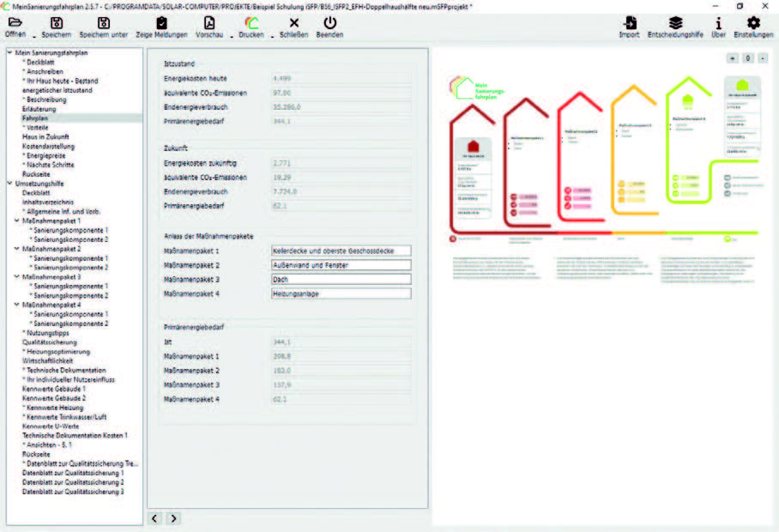Open the dropdown arrow next to Drucken
Image resolution: width=779 pixels, height=532 pixels.
pyautogui.click(x=272, y=36)
